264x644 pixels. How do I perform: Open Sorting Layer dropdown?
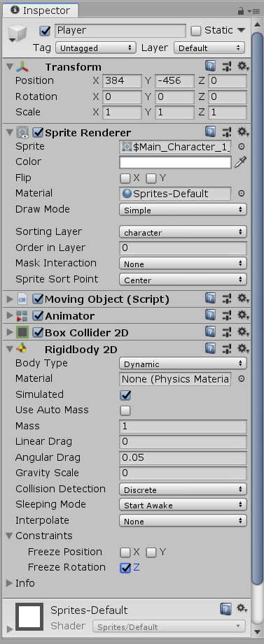(x=183, y=232)
